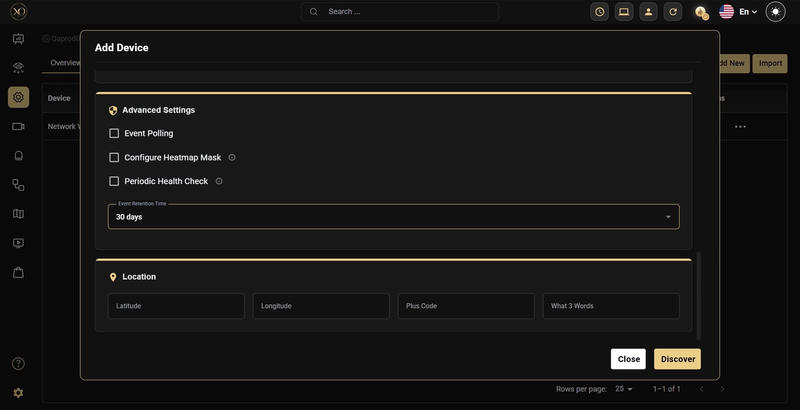Image resolution: width=800 pixels, height=410 pixels.
Task: Click the next page arrow in pagination
Action: (722, 389)
